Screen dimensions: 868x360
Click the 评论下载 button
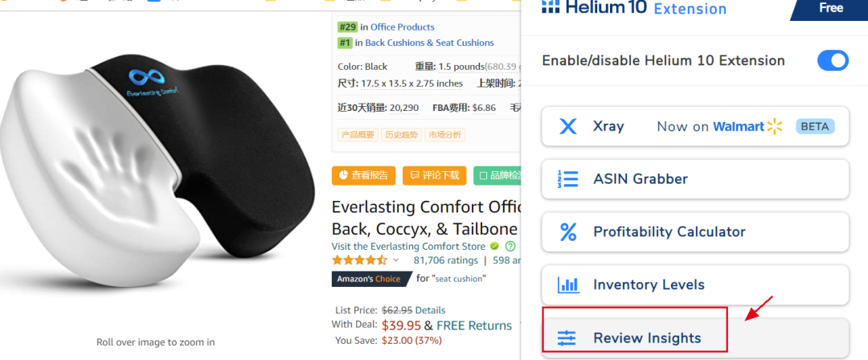point(435,175)
